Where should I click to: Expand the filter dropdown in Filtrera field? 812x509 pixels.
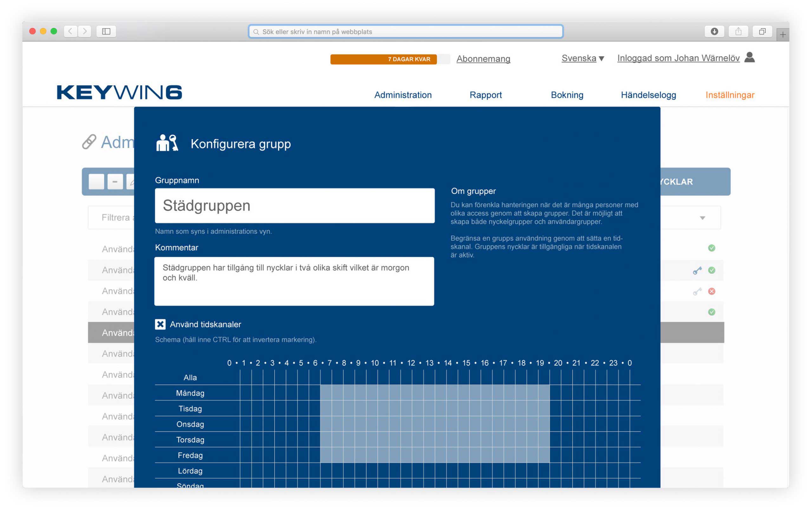tap(702, 218)
